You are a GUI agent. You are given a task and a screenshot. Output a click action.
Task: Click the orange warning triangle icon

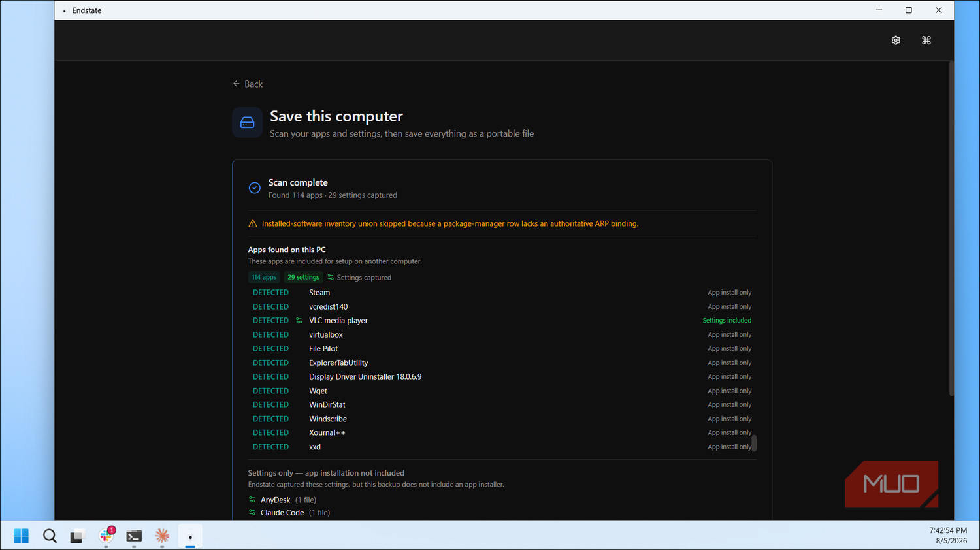[253, 224]
